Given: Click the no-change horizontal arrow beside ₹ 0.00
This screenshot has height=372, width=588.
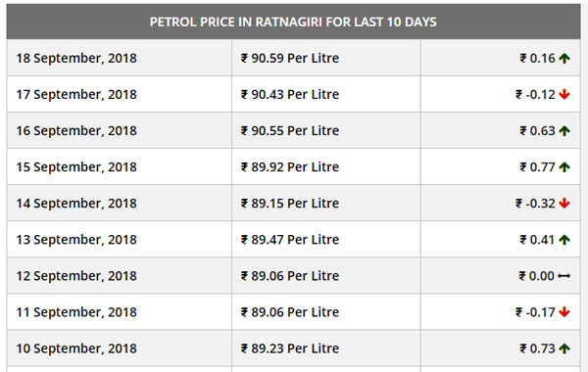Looking at the screenshot, I should point(564,276).
